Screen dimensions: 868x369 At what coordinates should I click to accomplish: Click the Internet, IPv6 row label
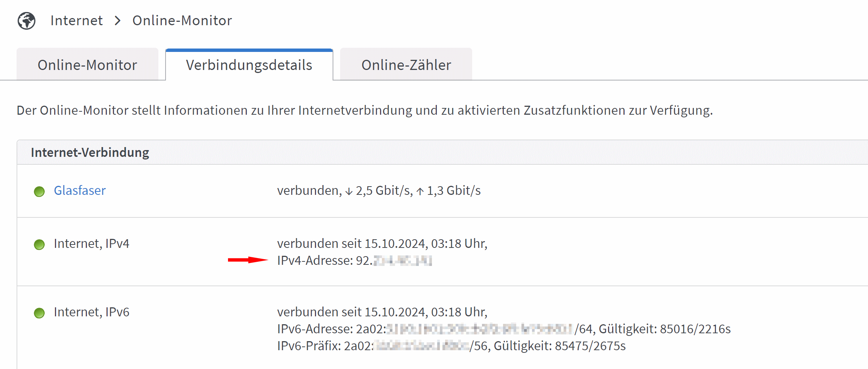(91, 312)
